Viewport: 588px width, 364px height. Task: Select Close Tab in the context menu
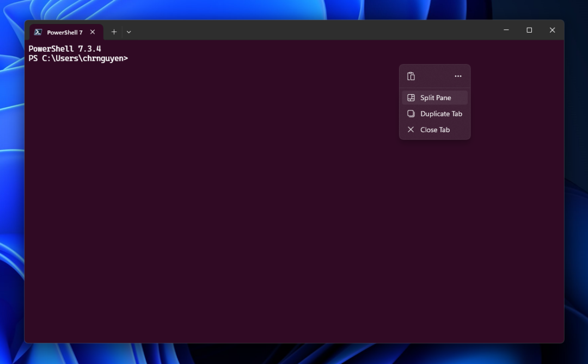(434, 129)
